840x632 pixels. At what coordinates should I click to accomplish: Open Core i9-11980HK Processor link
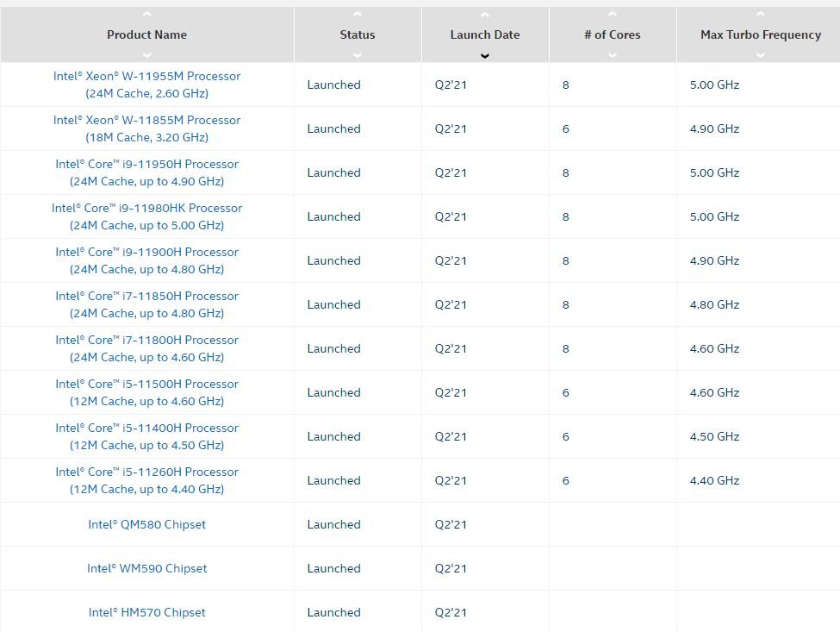tap(146, 216)
